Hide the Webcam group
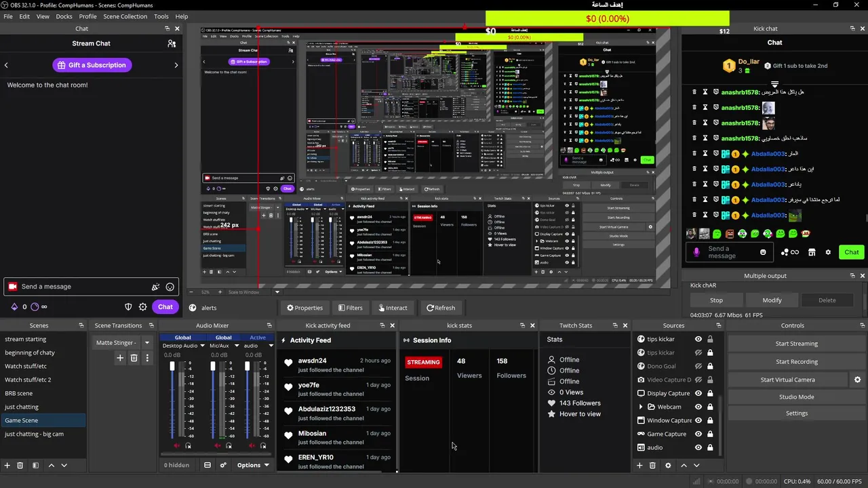The width and height of the screenshot is (868, 488). (698, 407)
